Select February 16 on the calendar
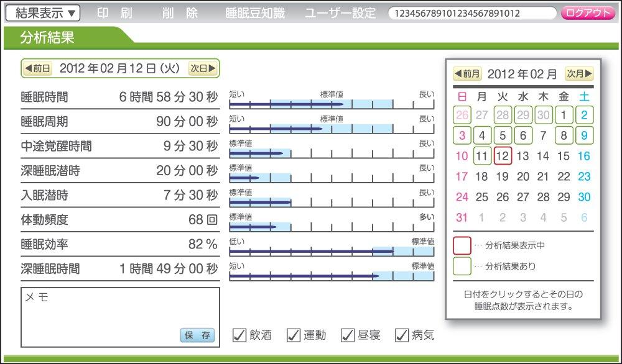622x364 pixels. [x=583, y=156]
